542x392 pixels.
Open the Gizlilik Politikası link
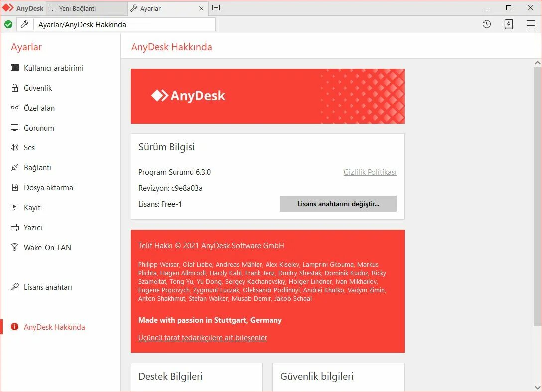(370, 172)
